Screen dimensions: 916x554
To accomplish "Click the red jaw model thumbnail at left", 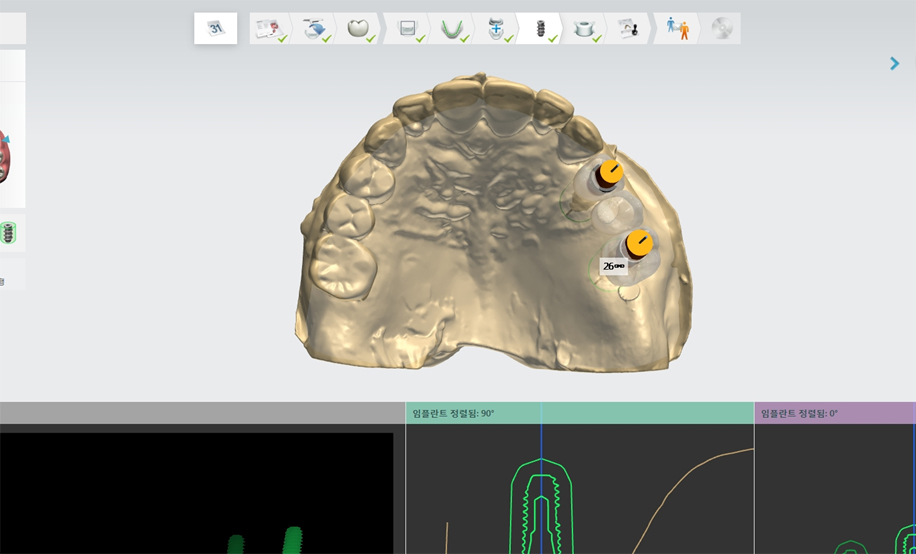I will coord(5,160).
